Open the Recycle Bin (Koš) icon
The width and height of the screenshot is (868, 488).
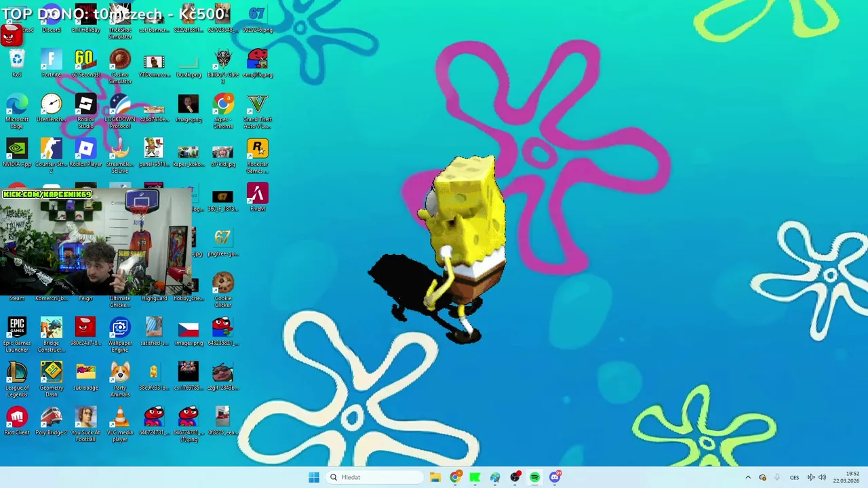pos(17,62)
